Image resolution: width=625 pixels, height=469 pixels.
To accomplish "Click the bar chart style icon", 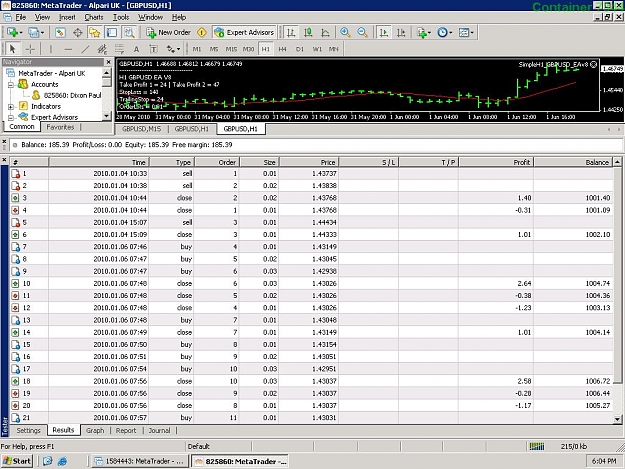I will tap(291, 33).
